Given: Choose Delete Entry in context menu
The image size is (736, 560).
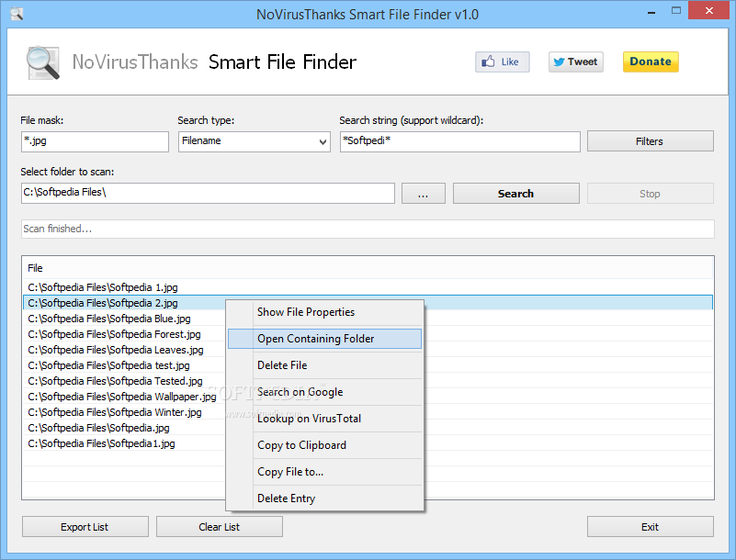Looking at the screenshot, I should 325,498.
